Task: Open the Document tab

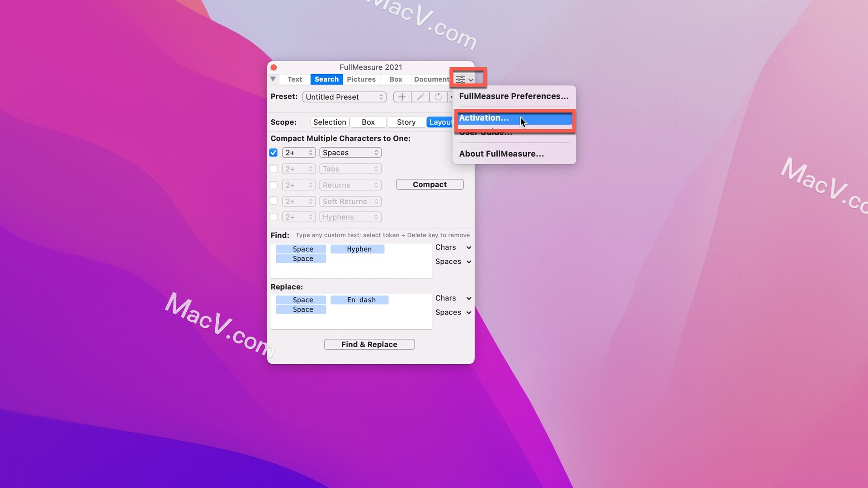Action: 431,80
